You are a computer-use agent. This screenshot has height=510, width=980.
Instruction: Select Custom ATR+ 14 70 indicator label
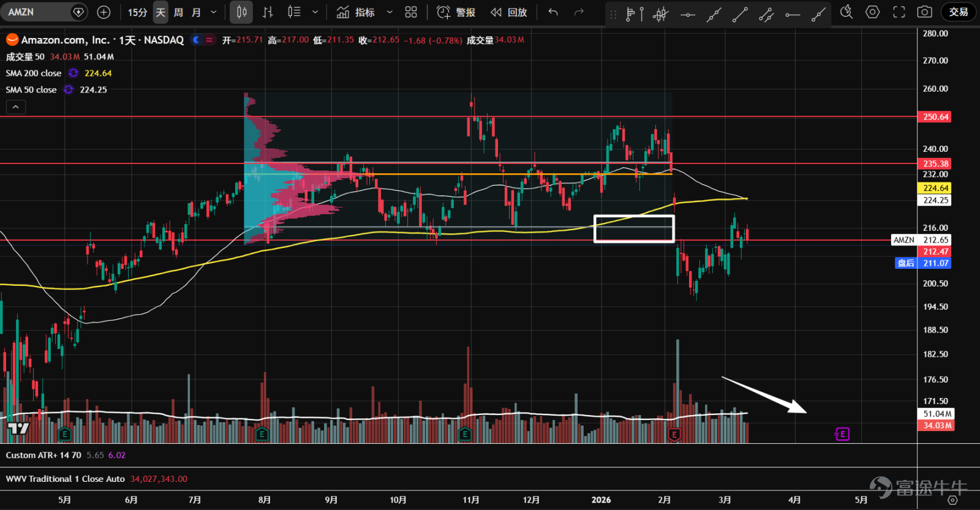[43, 455]
